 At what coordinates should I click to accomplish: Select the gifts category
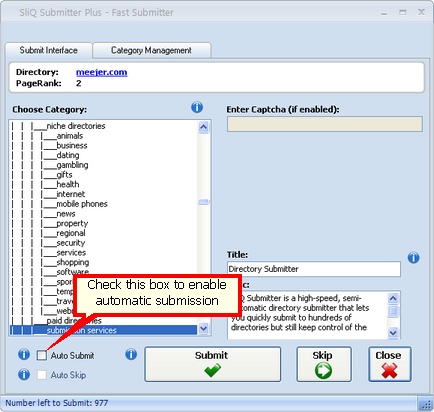tap(64, 175)
